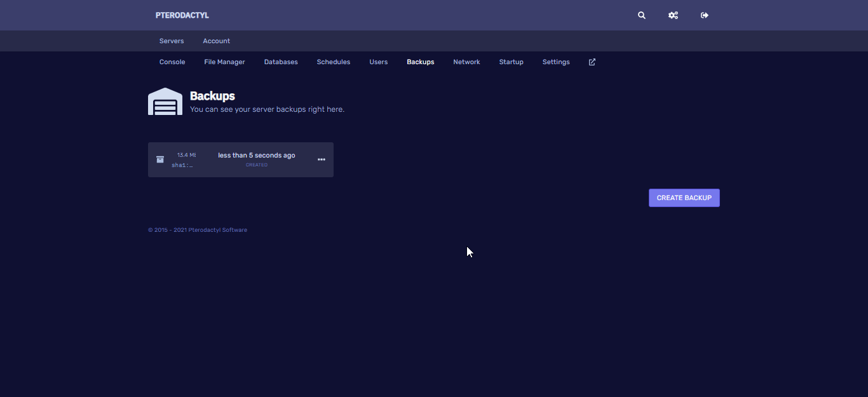Click the Pterodactyl logo text
The image size is (868, 397).
[182, 15]
